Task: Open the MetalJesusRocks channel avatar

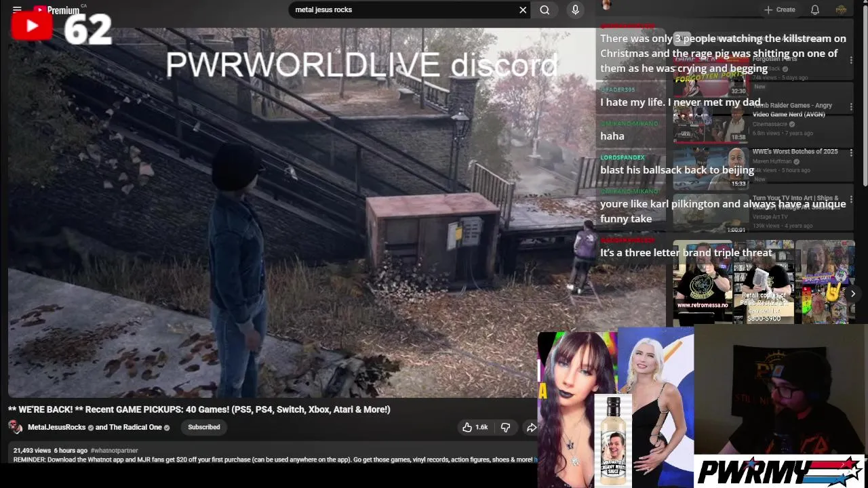Action: point(15,427)
